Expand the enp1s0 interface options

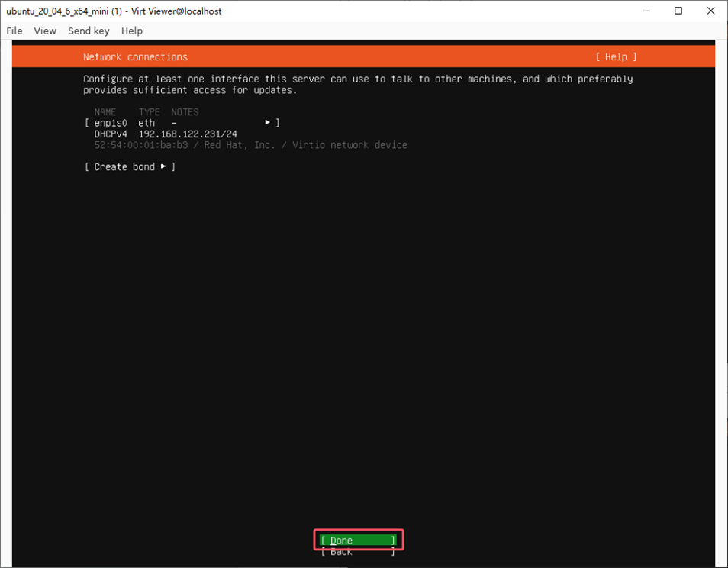tap(182, 123)
